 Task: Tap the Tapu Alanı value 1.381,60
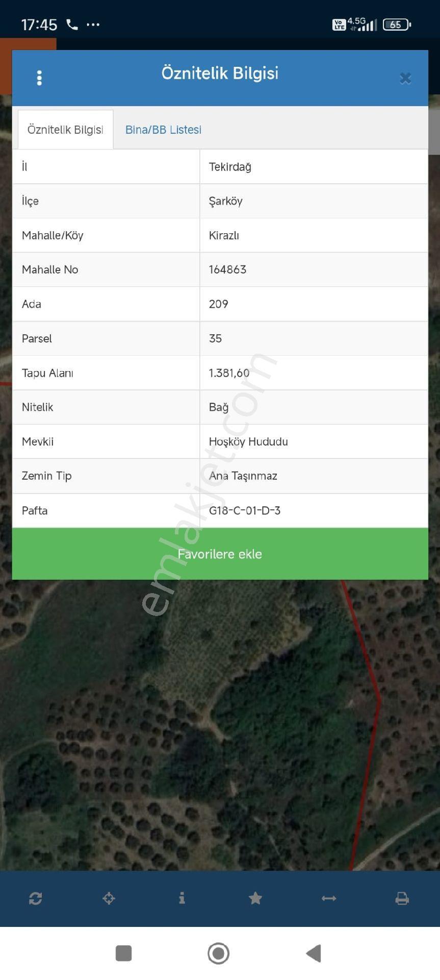[229, 373]
